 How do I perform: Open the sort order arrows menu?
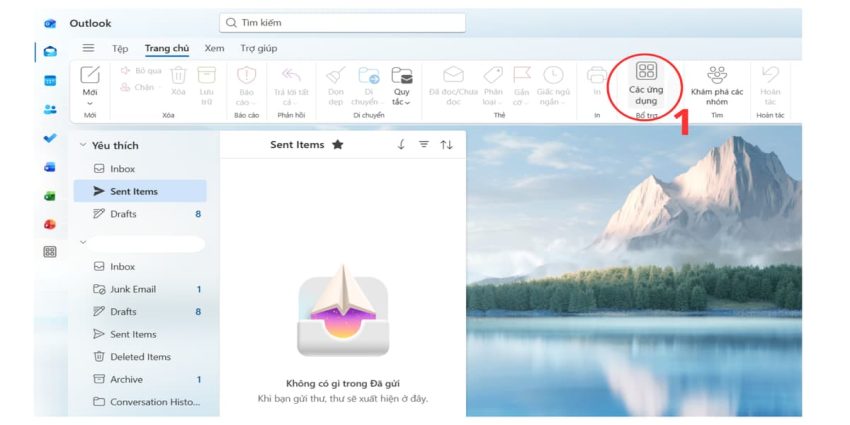click(446, 145)
